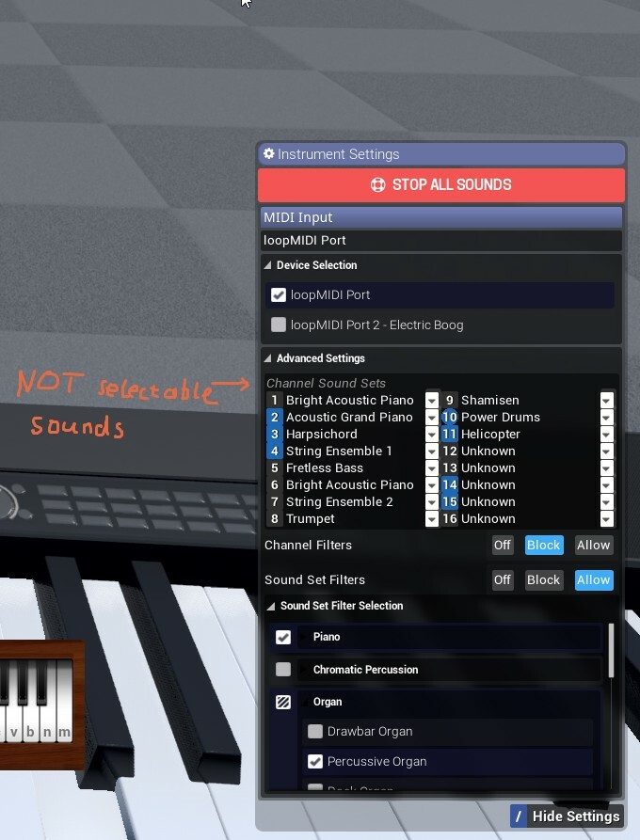This screenshot has height=840, width=640.
Task: Open the Harpsichord channel 3 sound dropdown
Action: coord(432,435)
